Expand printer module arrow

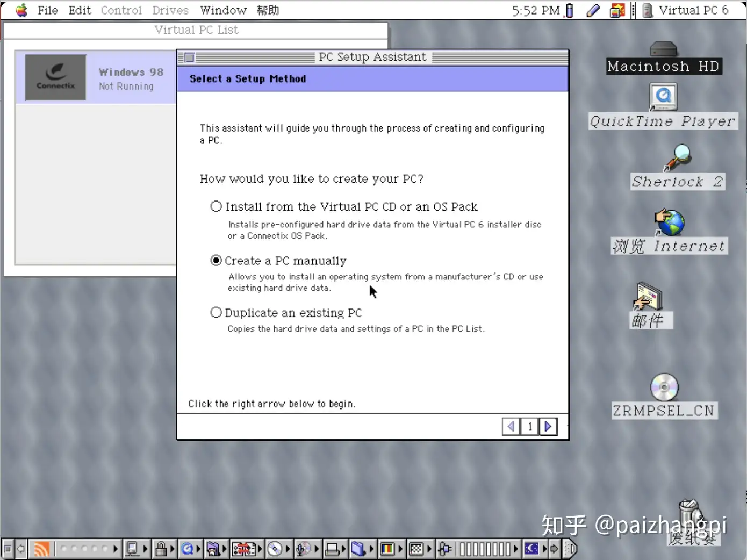[x=344, y=549]
